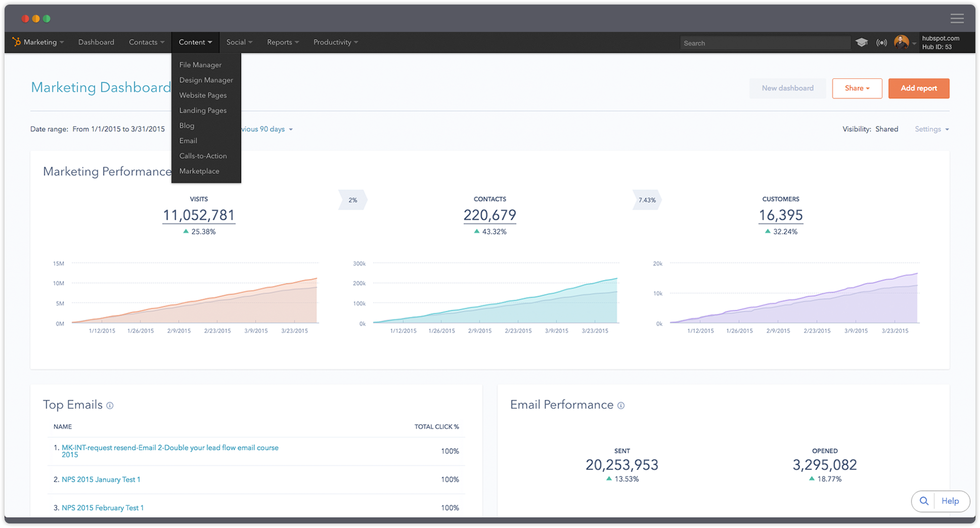Open the previous 90 days date dropdown
The image size is (980, 528).
267,129
